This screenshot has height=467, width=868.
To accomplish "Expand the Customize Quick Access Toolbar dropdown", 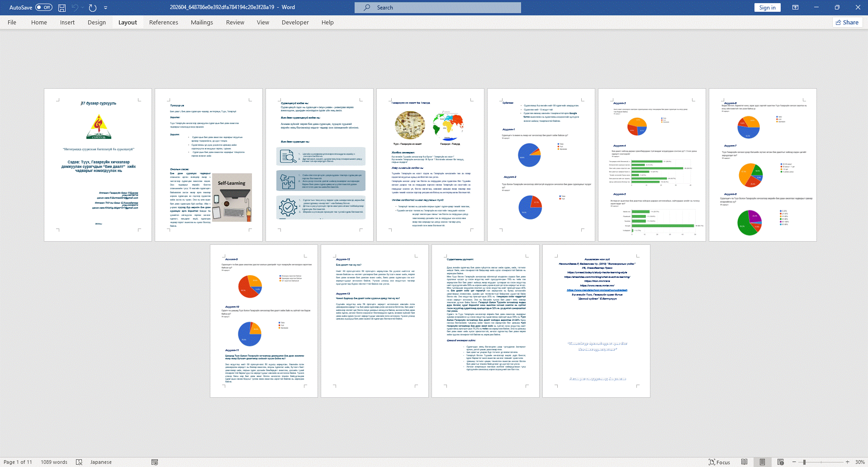I will [x=105, y=8].
